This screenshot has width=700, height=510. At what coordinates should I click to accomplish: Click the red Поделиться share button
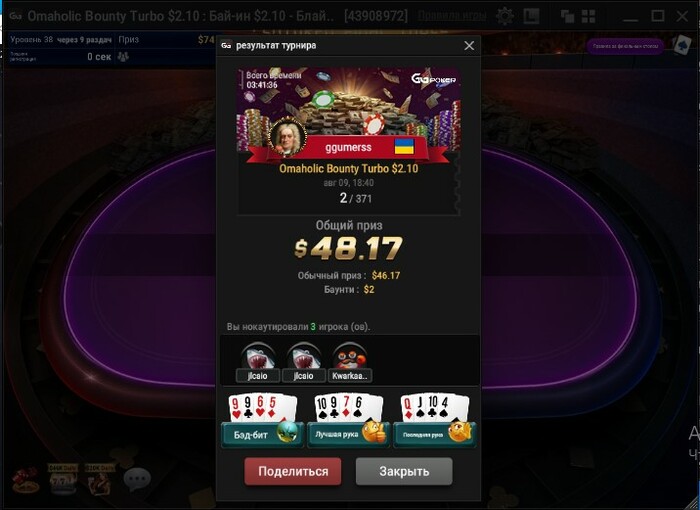tap(293, 471)
